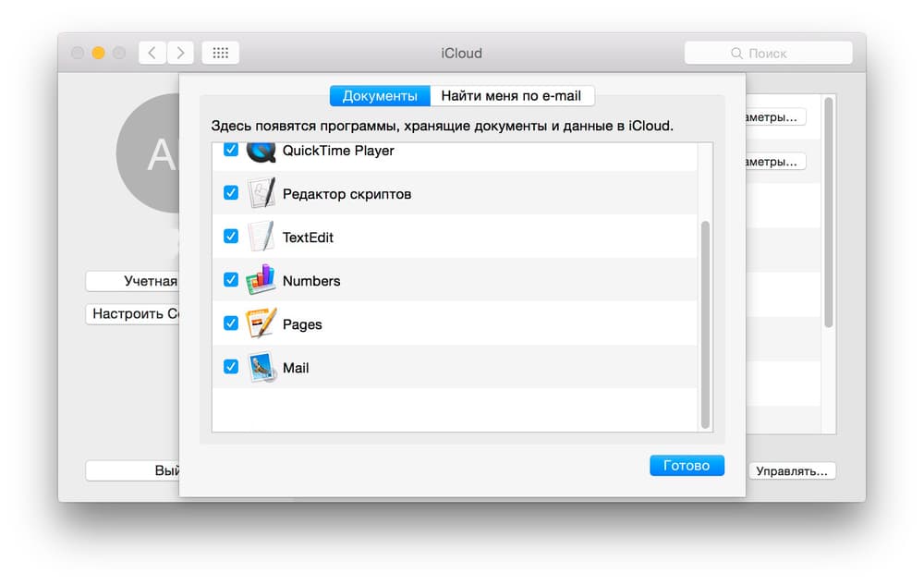Disable the Numbers checkbox
This screenshot has width=924, height=585.
pyautogui.click(x=231, y=280)
